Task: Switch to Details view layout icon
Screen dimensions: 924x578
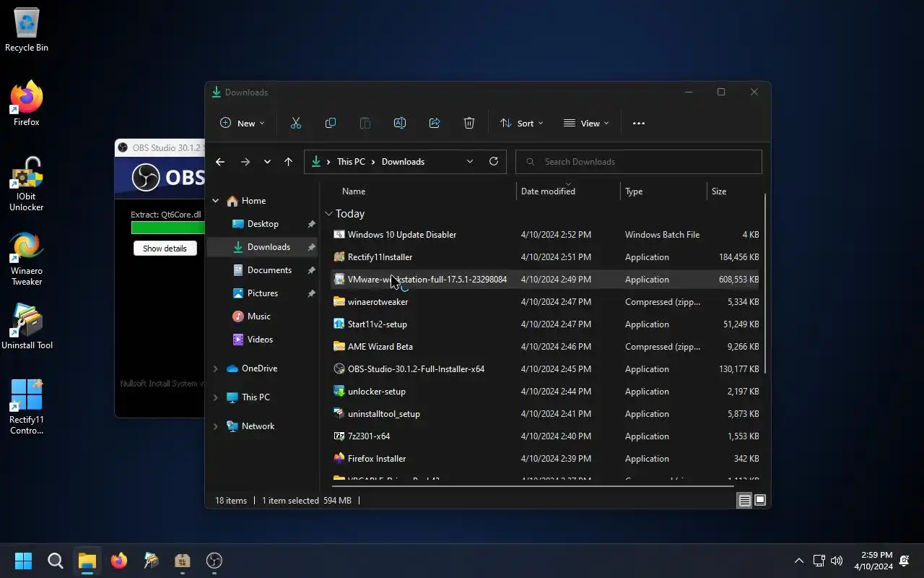Action: (744, 500)
